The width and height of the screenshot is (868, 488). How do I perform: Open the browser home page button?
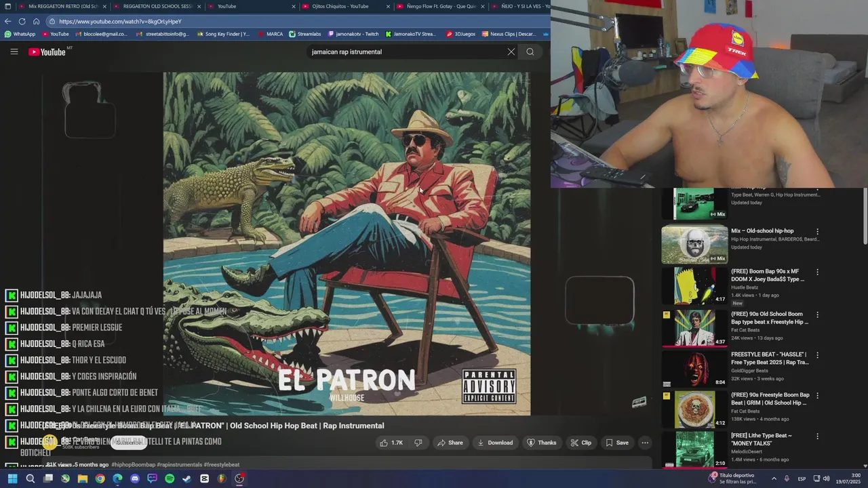click(36, 21)
